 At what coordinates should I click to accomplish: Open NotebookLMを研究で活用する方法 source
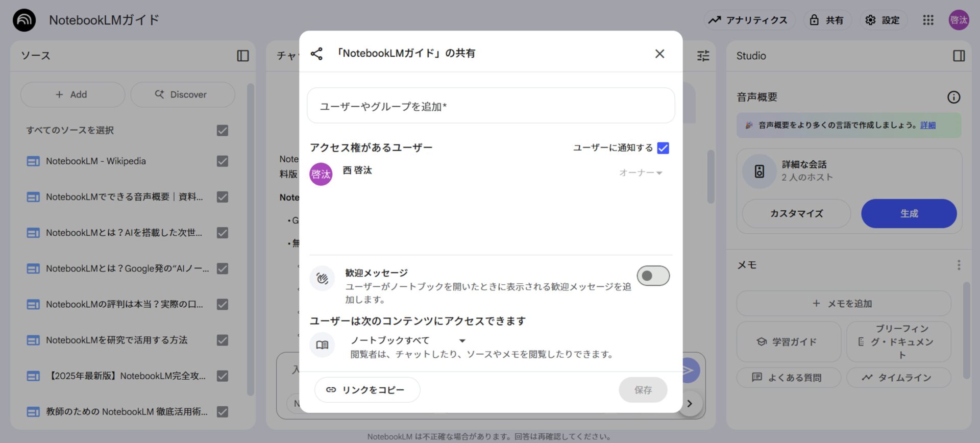(x=117, y=340)
